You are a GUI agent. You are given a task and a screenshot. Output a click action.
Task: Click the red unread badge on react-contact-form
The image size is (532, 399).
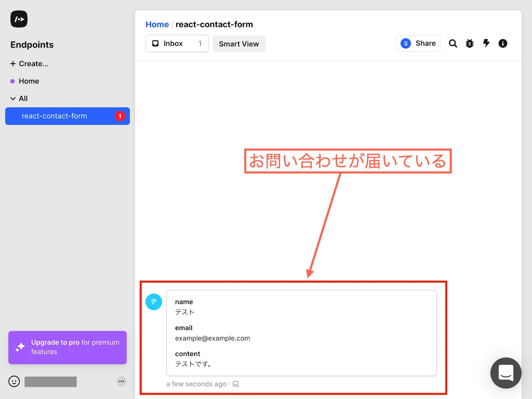click(x=120, y=116)
